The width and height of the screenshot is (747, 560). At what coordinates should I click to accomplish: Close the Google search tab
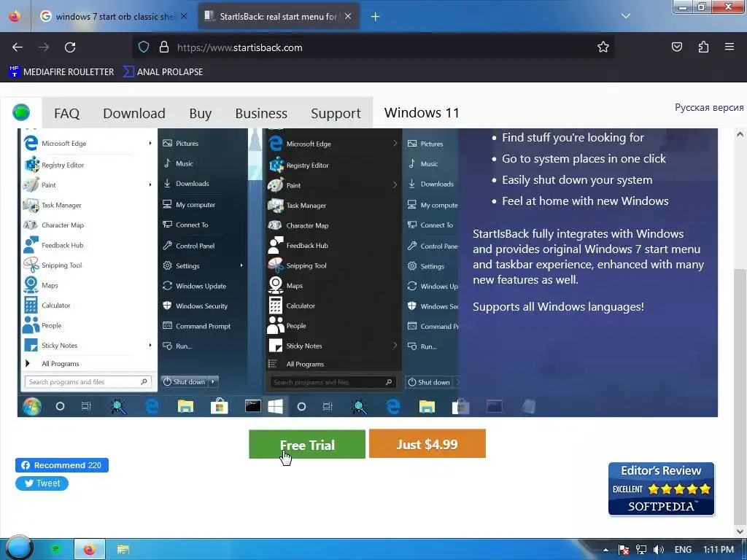(184, 16)
